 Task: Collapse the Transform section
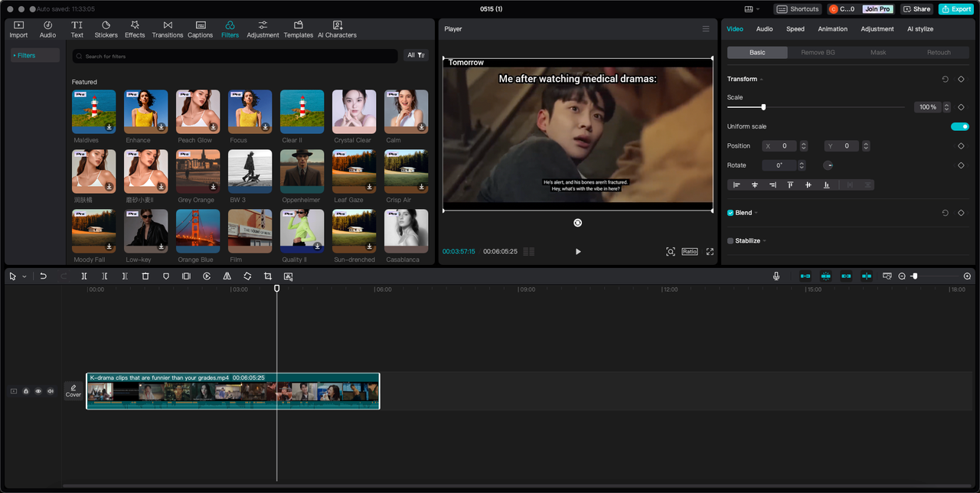762,80
